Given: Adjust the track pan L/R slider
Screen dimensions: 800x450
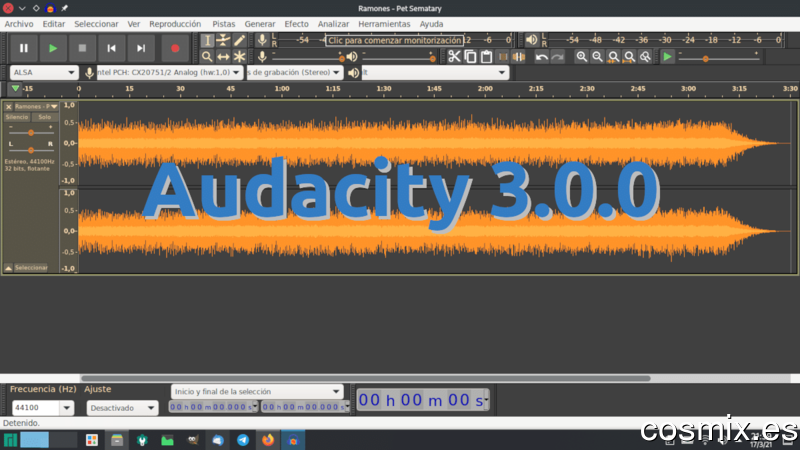Looking at the screenshot, I should point(31,150).
